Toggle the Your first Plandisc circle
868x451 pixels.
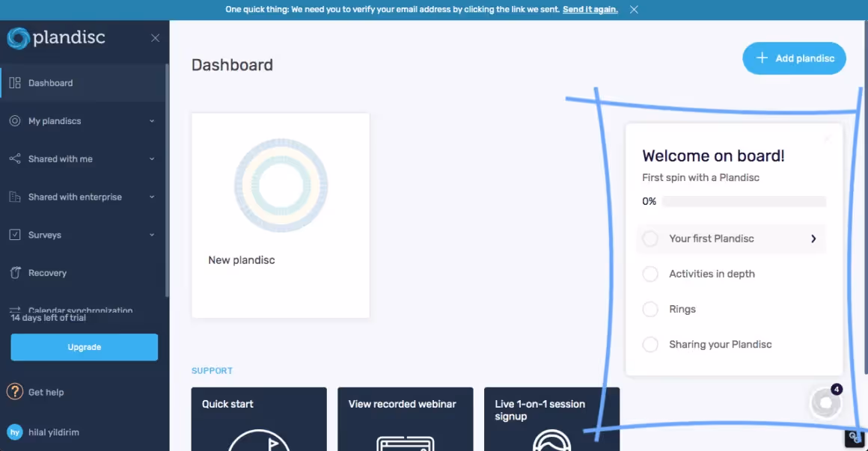coord(650,239)
